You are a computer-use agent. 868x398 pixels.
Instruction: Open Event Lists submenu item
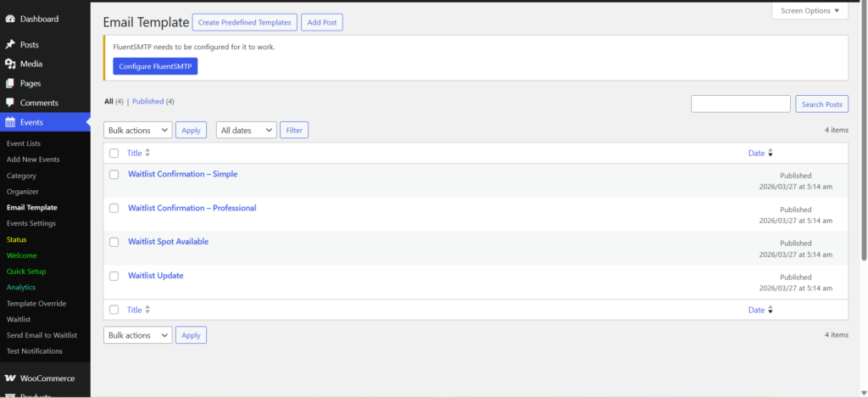[x=24, y=143]
